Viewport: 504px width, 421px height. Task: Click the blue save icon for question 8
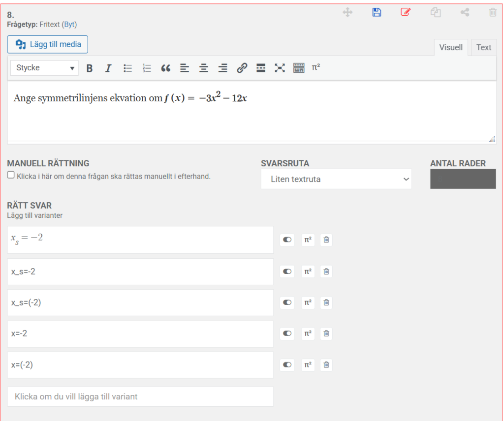[x=377, y=13]
